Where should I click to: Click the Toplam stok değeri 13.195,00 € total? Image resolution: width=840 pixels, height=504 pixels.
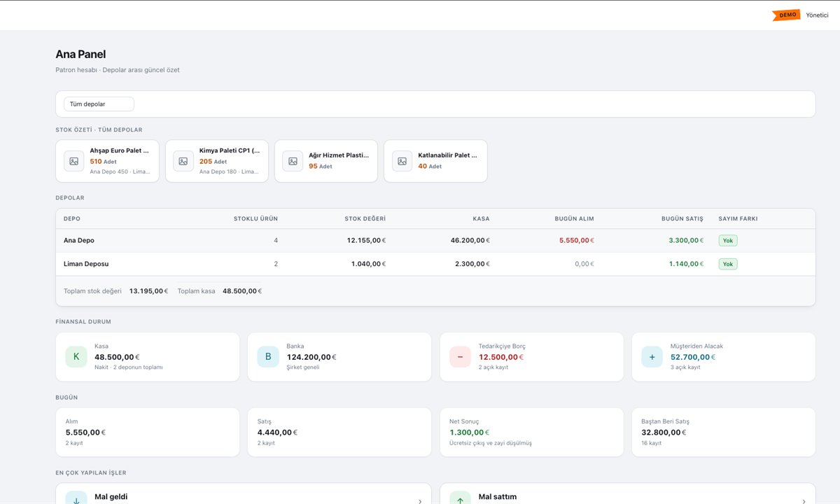(x=148, y=291)
